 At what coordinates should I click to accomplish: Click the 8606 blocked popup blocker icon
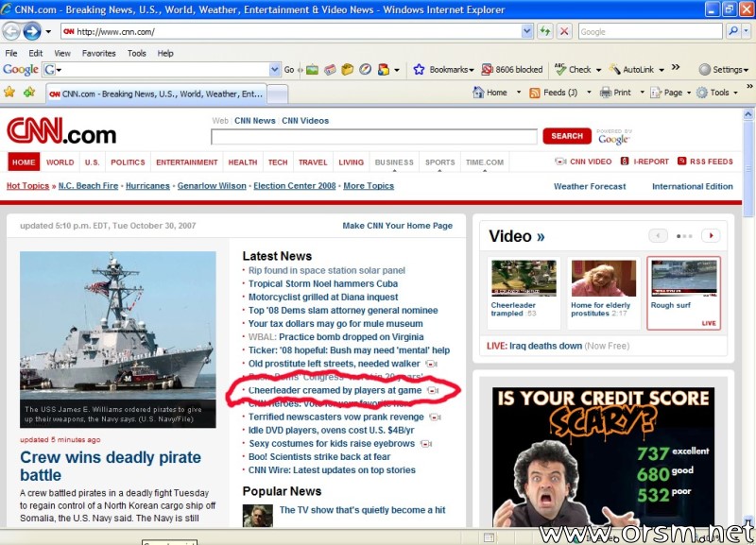tap(487, 70)
